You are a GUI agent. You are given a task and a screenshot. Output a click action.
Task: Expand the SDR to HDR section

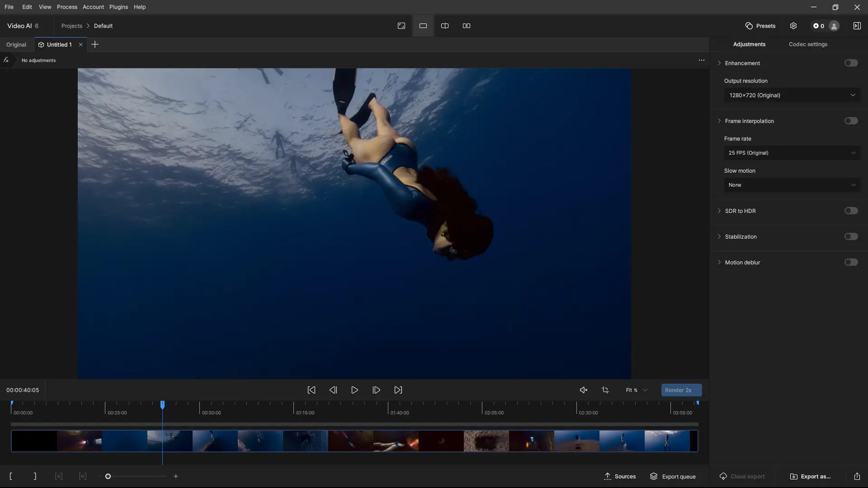coord(719,211)
